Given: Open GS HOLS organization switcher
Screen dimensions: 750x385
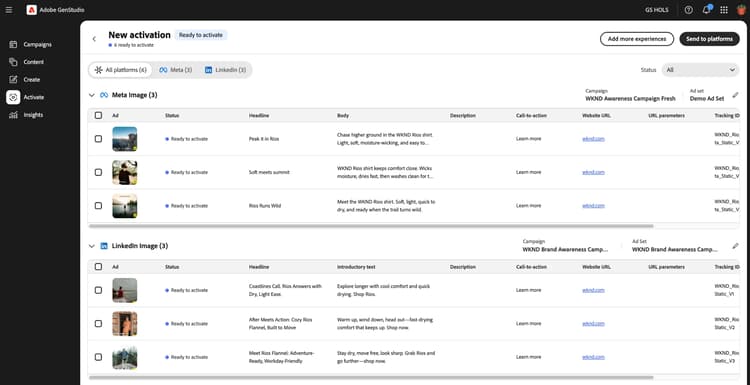Looking at the screenshot, I should tap(657, 10).
